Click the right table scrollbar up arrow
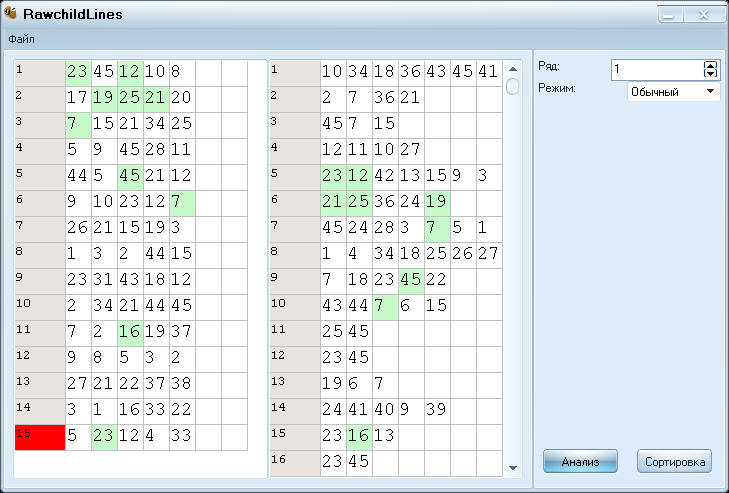 (513, 69)
